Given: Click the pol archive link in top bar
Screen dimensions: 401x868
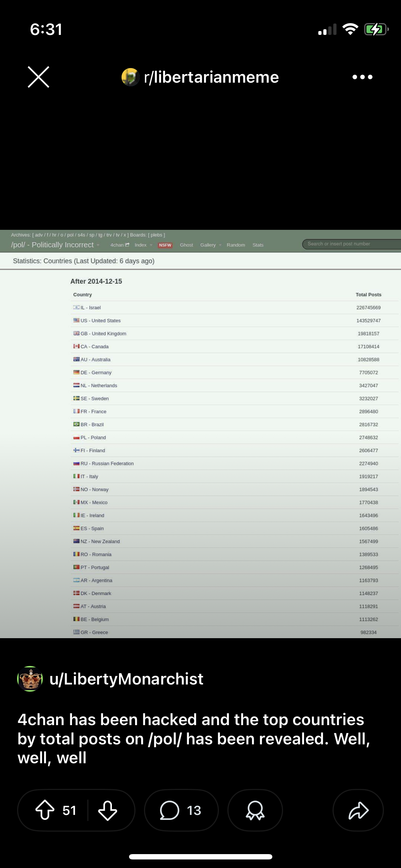Looking at the screenshot, I should (x=70, y=235).
